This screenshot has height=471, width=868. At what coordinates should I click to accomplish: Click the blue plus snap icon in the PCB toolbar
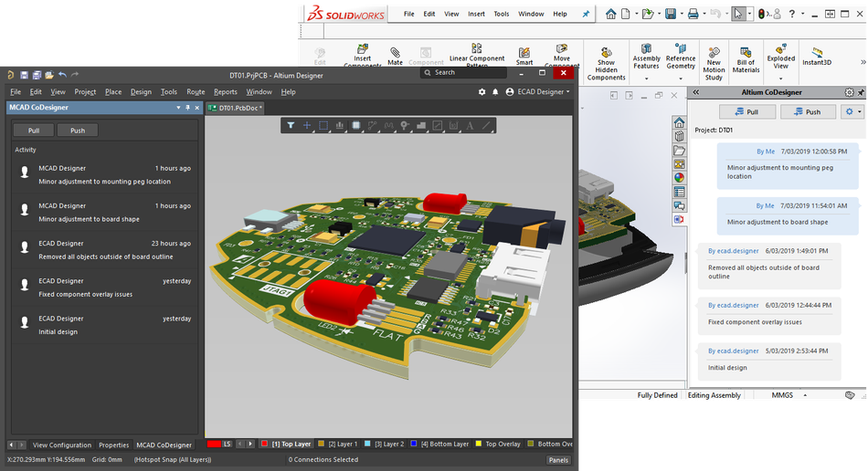307,125
